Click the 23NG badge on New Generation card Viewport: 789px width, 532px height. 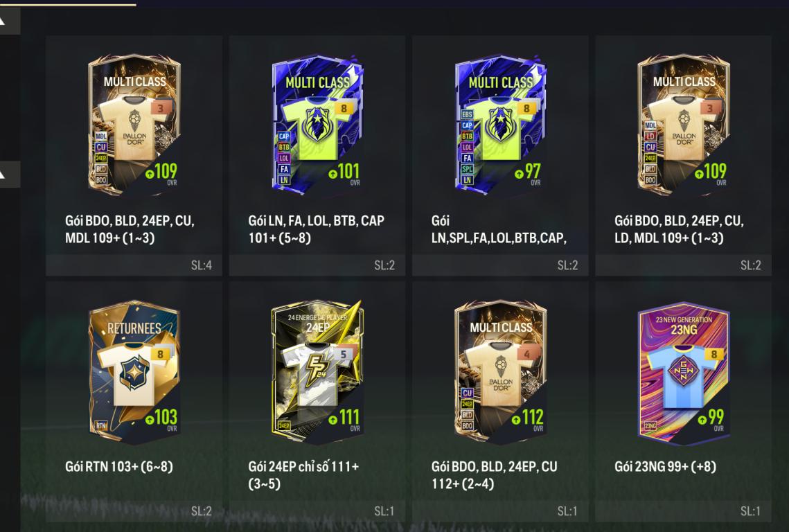click(650, 426)
